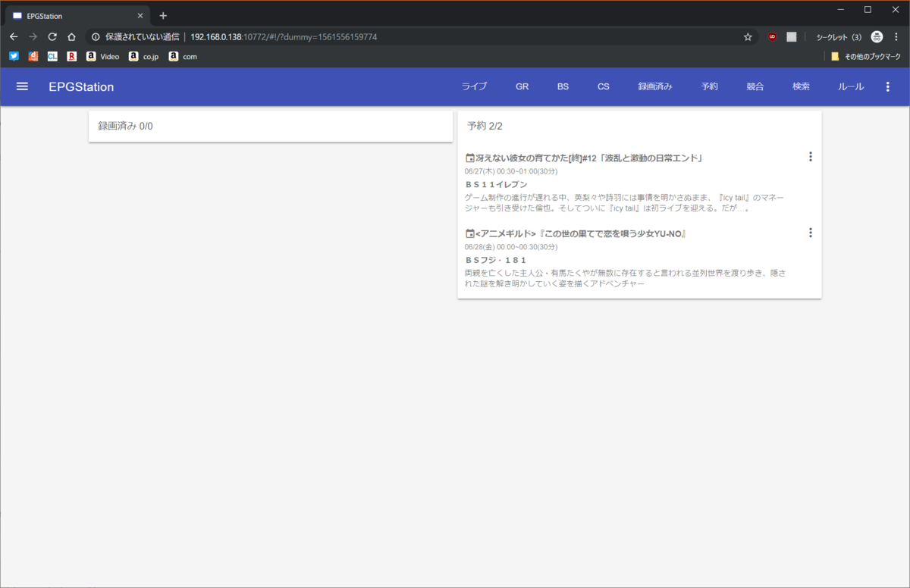Click the browser home icon
This screenshot has height=588, width=910.
tap(71, 36)
